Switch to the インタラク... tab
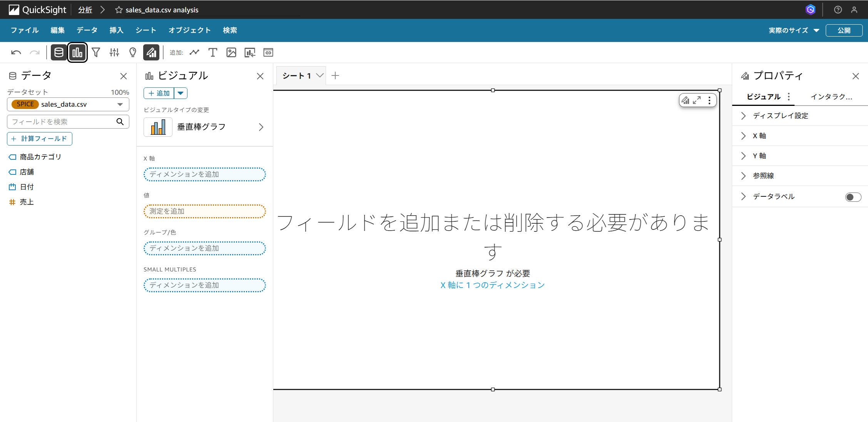This screenshot has width=868, height=422. point(831,97)
